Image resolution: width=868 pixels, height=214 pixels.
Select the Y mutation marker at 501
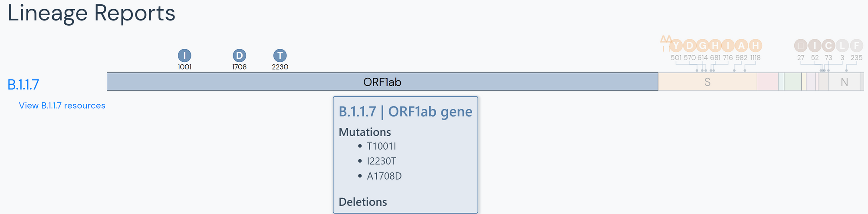[x=676, y=45]
